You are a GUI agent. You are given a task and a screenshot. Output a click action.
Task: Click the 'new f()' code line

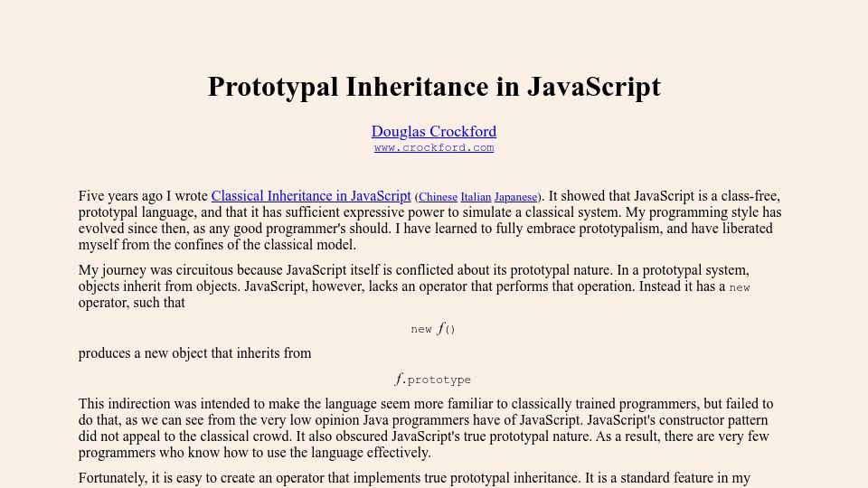(433, 329)
